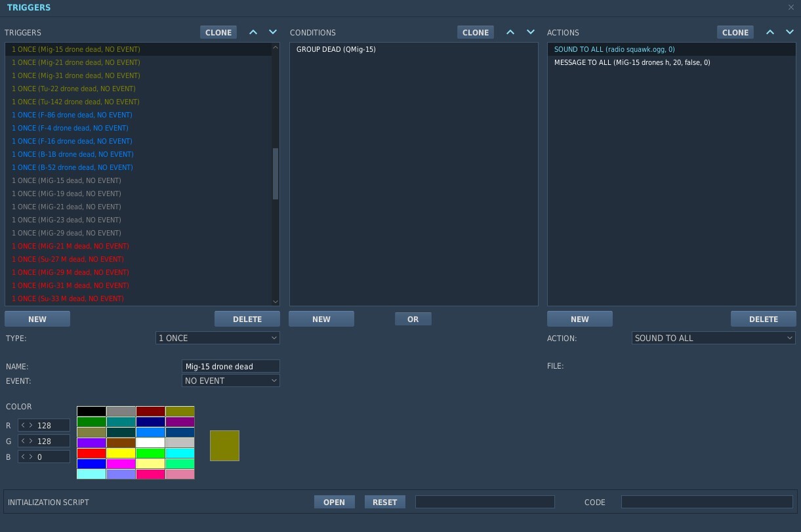801x532 pixels.
Task: Move condition down with Conditions down arrow
Action: (x=531, y=32)
